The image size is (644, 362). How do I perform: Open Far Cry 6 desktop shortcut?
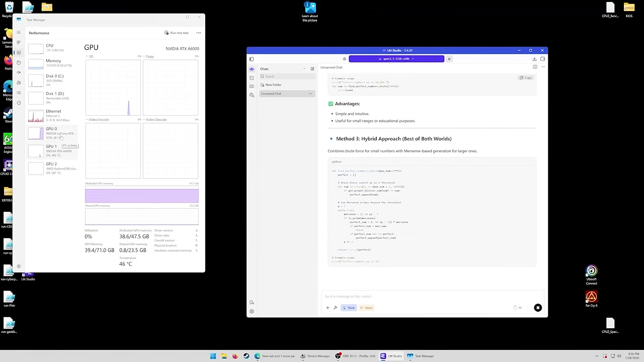click(592, 299)
